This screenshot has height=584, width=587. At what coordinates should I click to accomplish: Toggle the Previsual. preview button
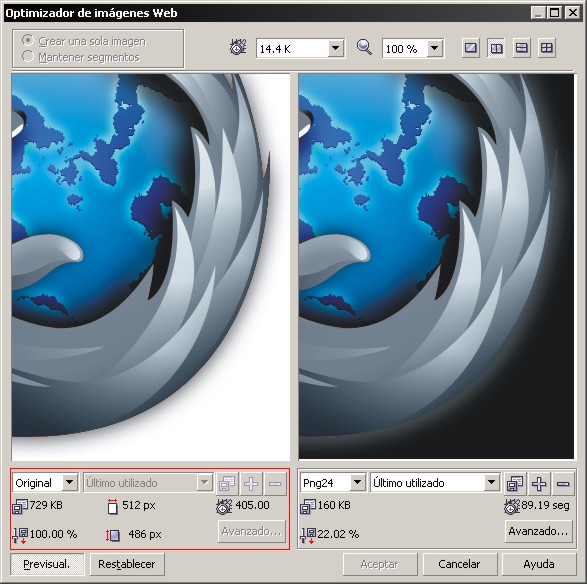click(x=47, y=564)
